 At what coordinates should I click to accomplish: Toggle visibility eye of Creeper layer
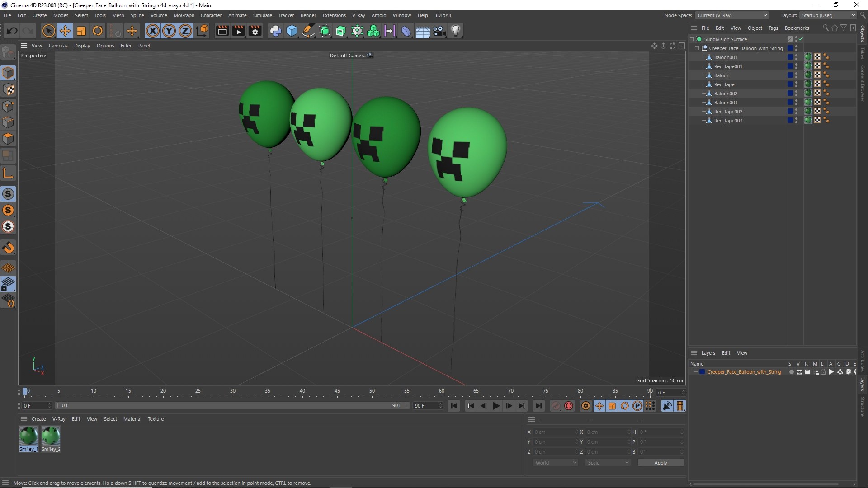799,372
